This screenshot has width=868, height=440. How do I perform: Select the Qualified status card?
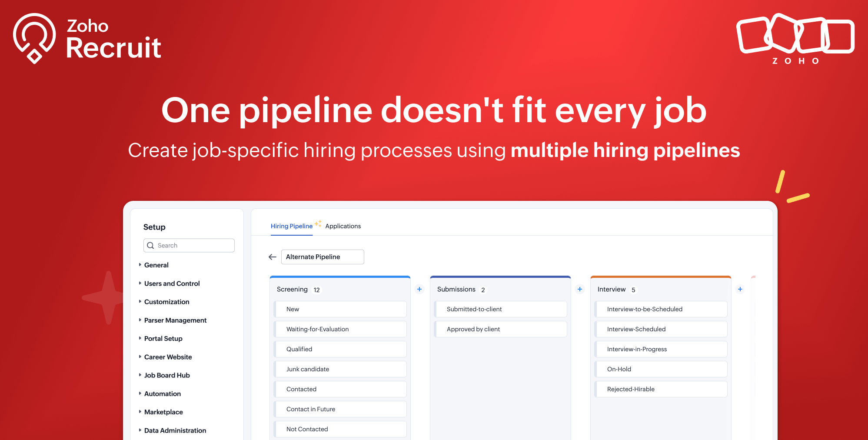pyautogui.click(x=340, y=349)
